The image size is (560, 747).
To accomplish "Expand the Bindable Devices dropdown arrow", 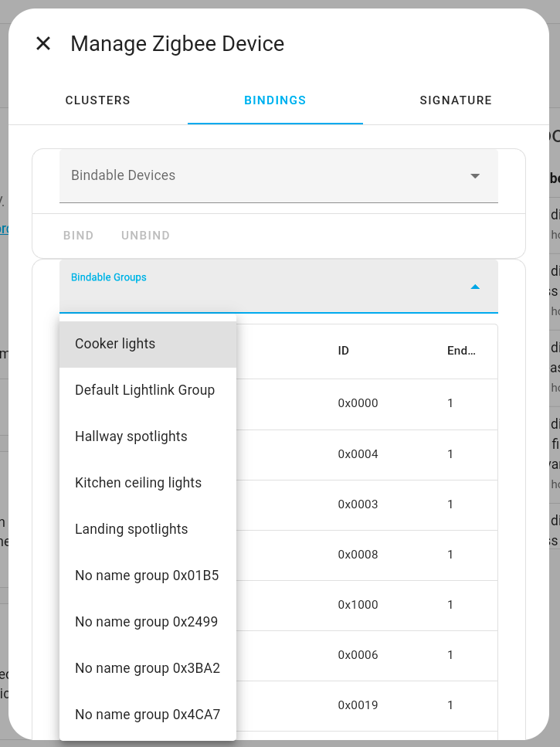I will (x=475, y=176).
